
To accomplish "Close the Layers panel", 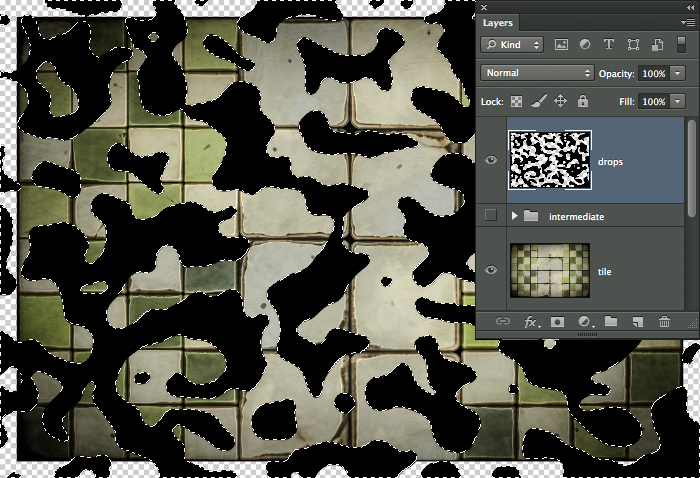I will tap(484, 7).
